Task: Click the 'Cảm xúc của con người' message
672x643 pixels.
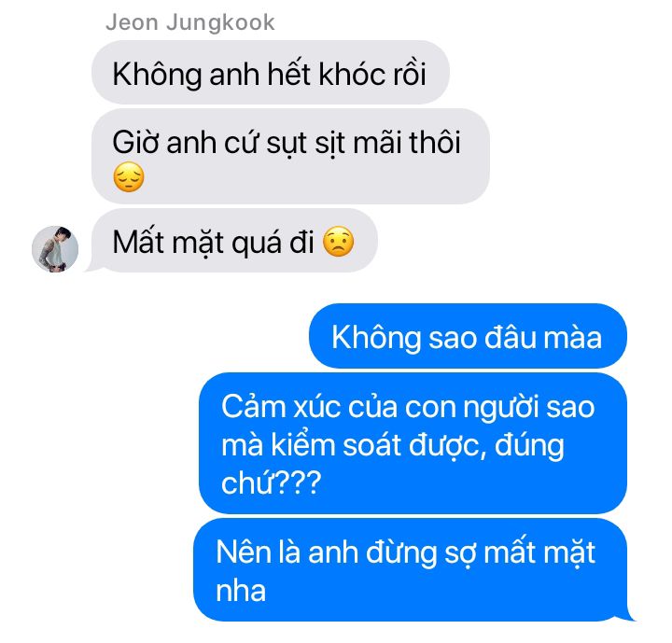Action: coord(413,443)
